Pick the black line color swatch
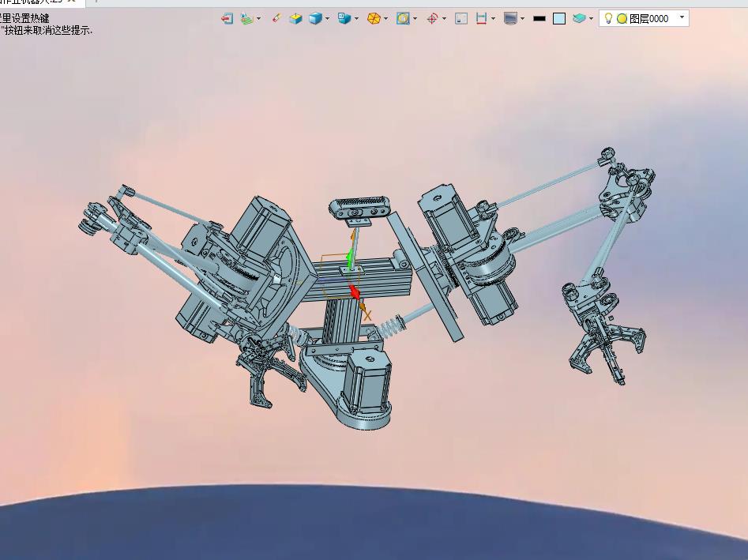Screen dimensions: 748x560 click(539, 19)
